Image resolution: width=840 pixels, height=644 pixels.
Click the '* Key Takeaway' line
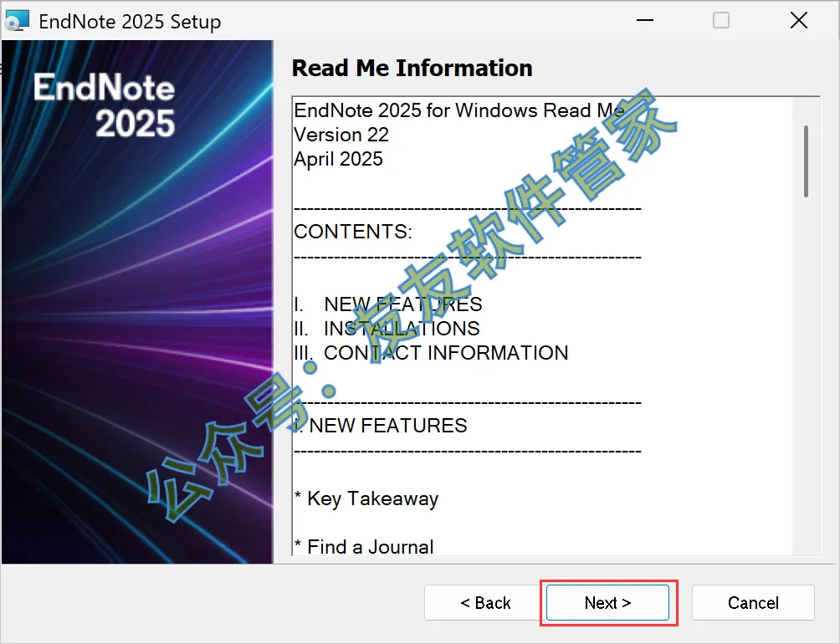click(x=366, y=498)
